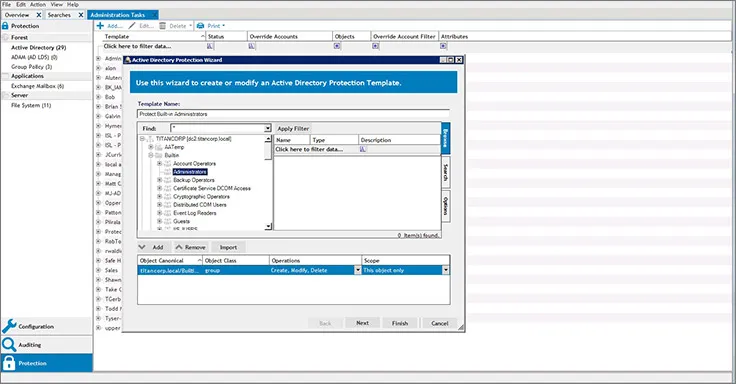736x384 pixels.
Task: Click the Protection padlock icon in bottom navigation
Action: [9, 363]
